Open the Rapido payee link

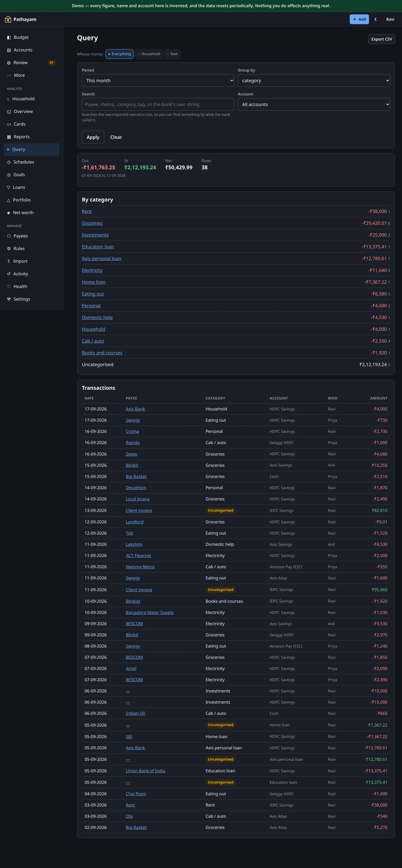click(x=133, y=443)
